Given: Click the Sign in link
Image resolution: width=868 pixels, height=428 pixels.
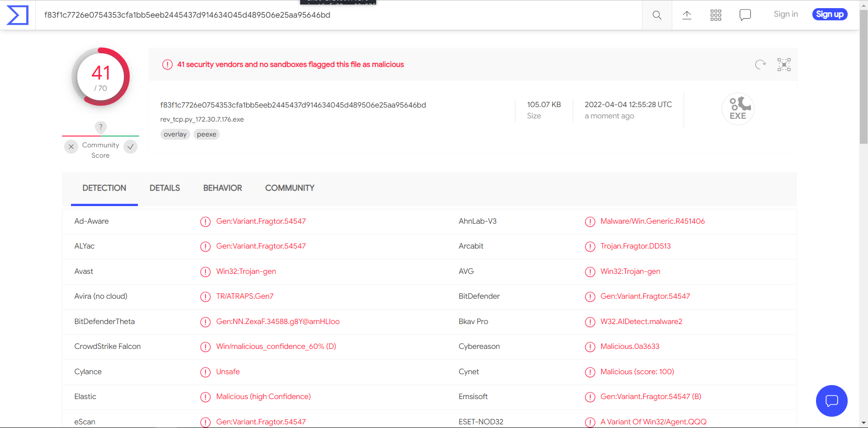Looking at the screenshot, I should tap(786, 14).
